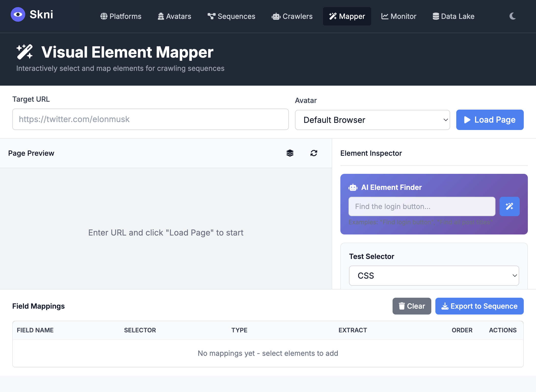This screenshot has width=536, height=392.
Task: Open the CSS selector type dropdown
Action: (x=434, y=276)
